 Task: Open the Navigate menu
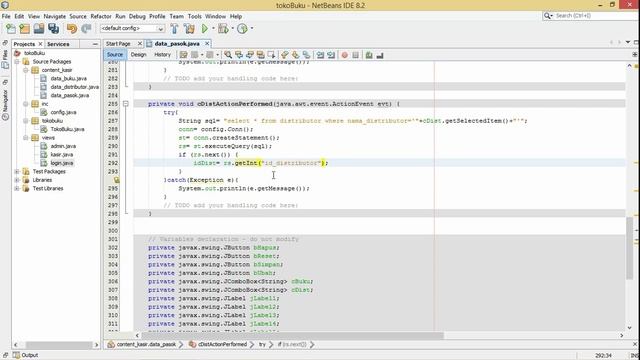[55, 16]
